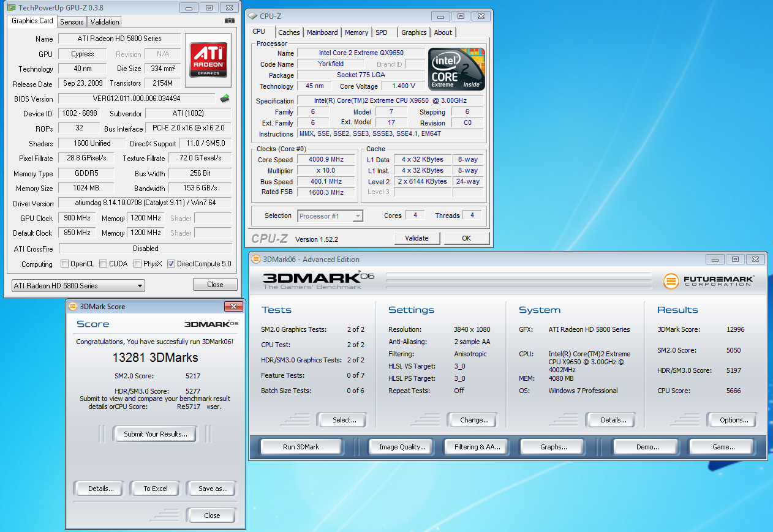The height and width of the screenshot is (532, 773).
Task: Open Filtering & AA... tool
Action: 477,447
